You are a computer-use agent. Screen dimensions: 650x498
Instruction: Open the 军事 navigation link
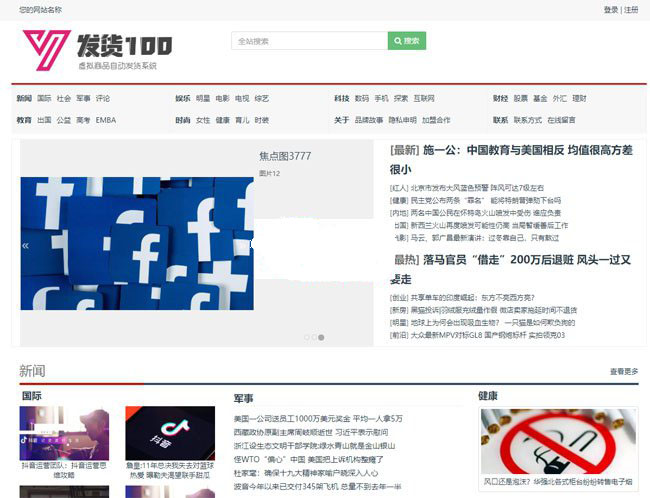point(83,98)
